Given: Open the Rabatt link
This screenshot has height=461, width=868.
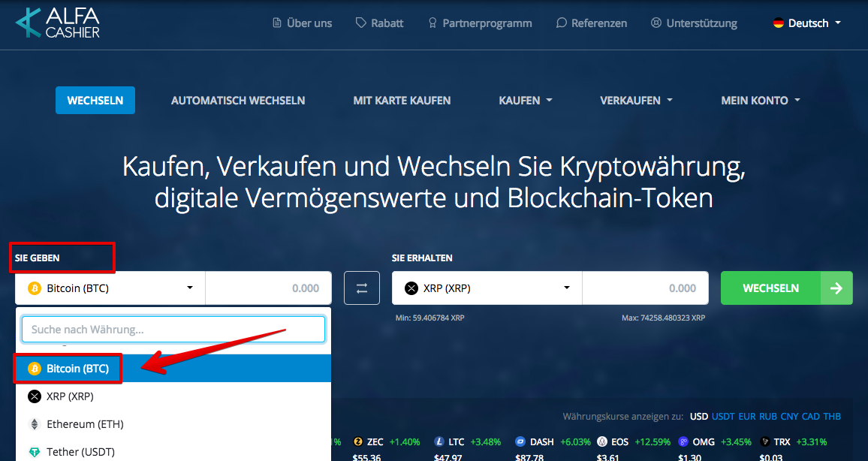Looking at the screenshot, I should [379, 23].
